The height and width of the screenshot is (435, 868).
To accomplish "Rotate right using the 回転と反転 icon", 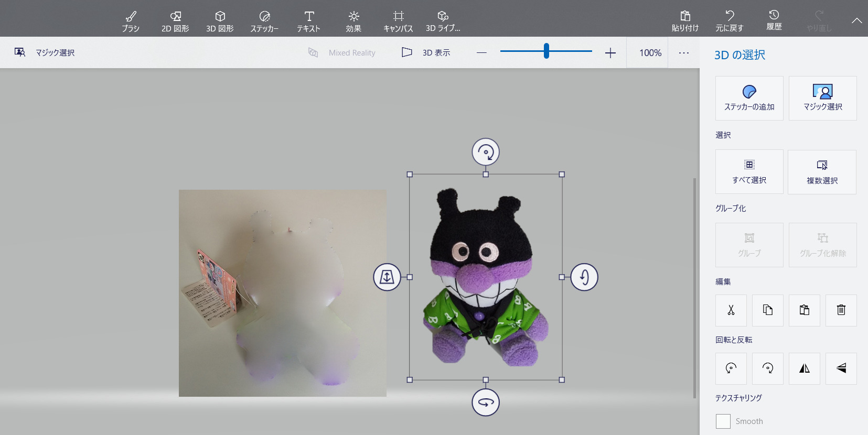I will coord(768,368).
